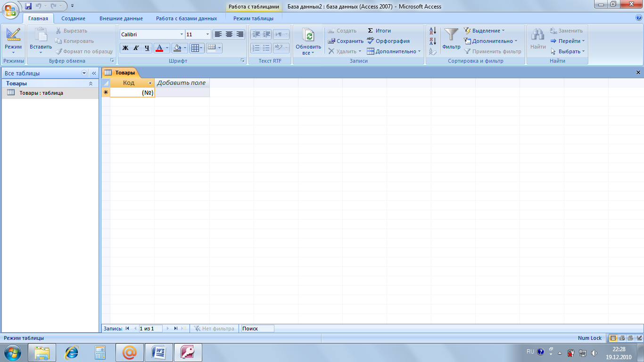Open Access help question mark icon
Screen dimensions: 644x362
click(639, 18)
